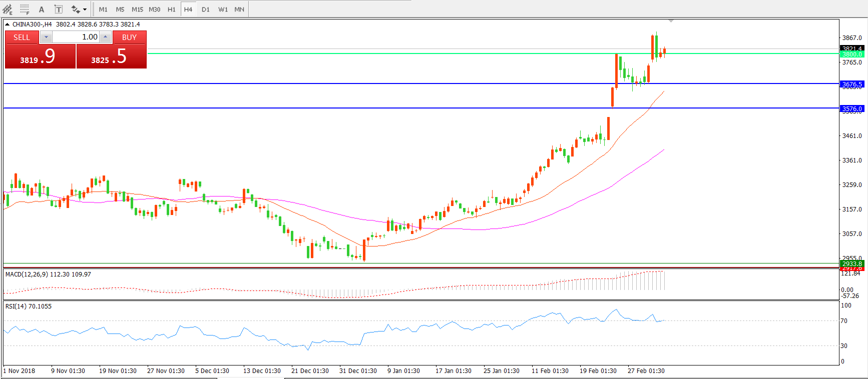Select the H1 timeframe button

[171, 9]
